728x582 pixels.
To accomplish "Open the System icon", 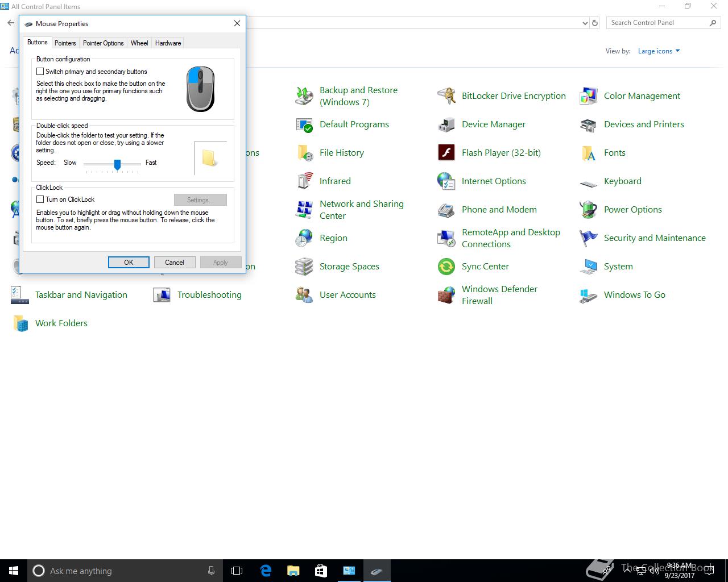I will pyautogui.click(x=589, y=267).
